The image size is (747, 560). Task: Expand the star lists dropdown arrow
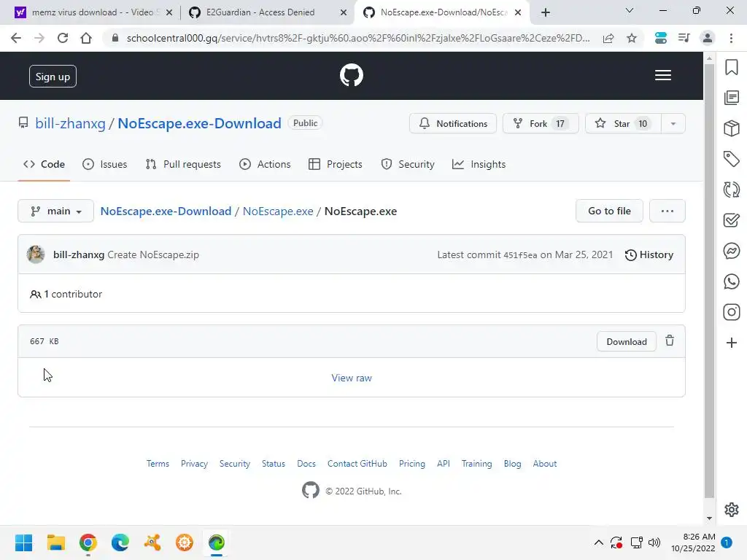click(673, 123)
